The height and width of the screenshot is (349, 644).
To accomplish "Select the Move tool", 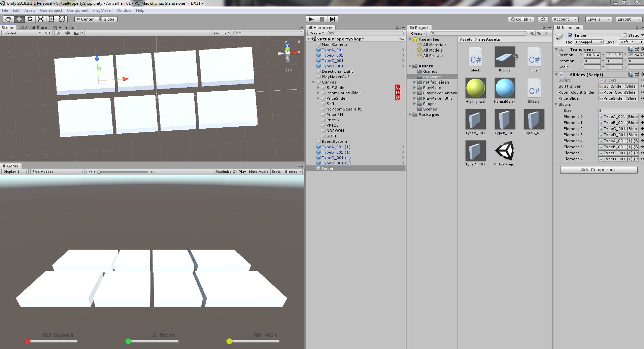I will coord(19,19).
